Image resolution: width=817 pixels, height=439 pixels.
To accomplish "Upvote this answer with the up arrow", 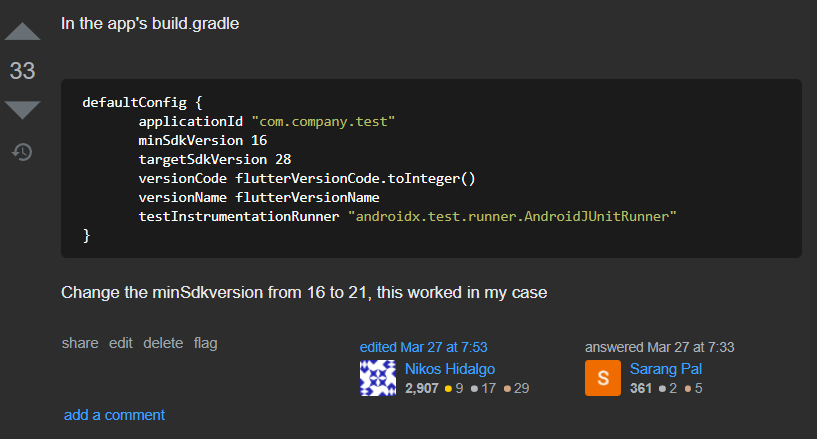I will coord(22,32).
